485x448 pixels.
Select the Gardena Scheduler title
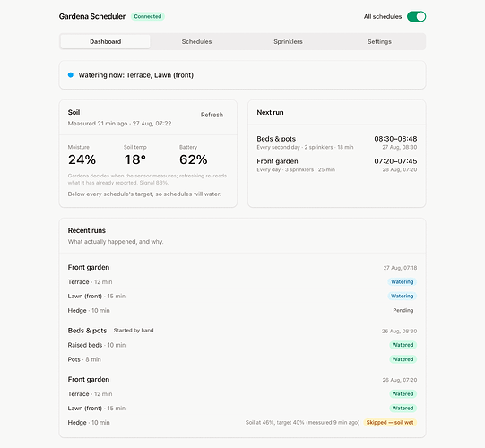click(92, 16)
